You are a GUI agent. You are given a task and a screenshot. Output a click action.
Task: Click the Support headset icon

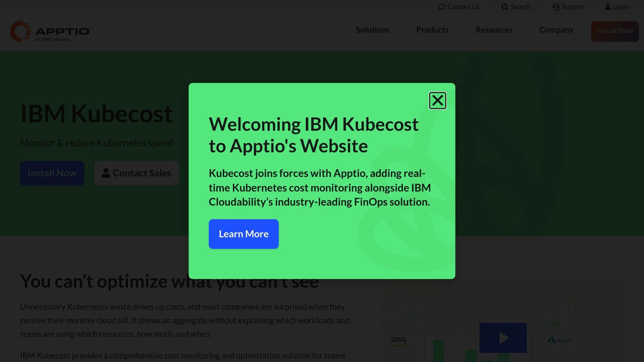(556, 7)
